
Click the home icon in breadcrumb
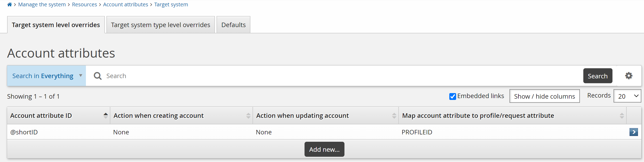click(9, 4)
